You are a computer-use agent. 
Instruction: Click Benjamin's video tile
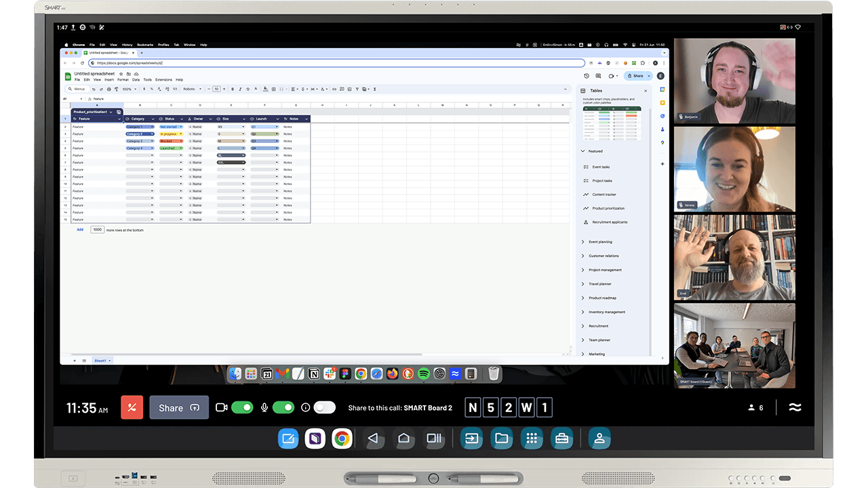coord(734,81)
